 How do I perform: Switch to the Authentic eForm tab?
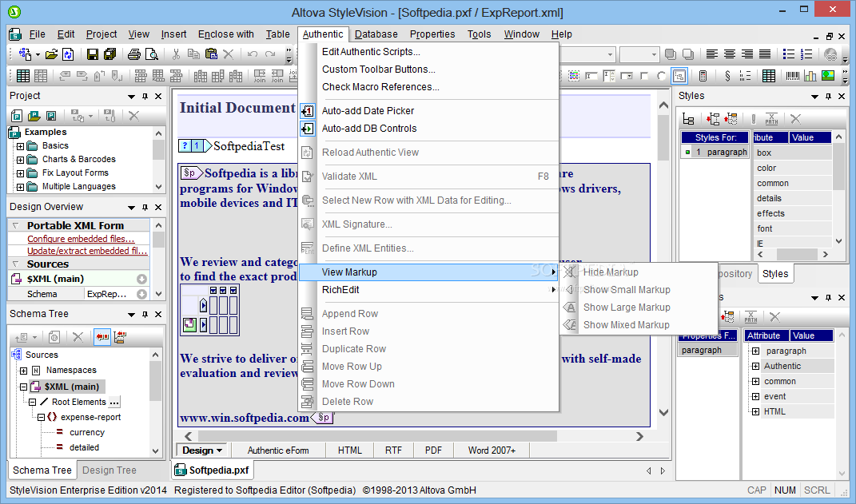[278, 450]
